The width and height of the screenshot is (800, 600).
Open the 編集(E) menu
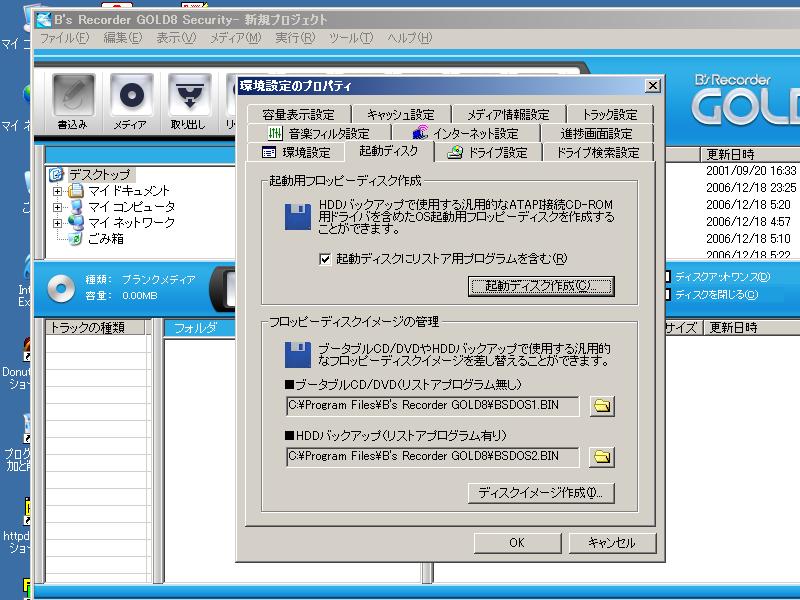tap(122, 38)
